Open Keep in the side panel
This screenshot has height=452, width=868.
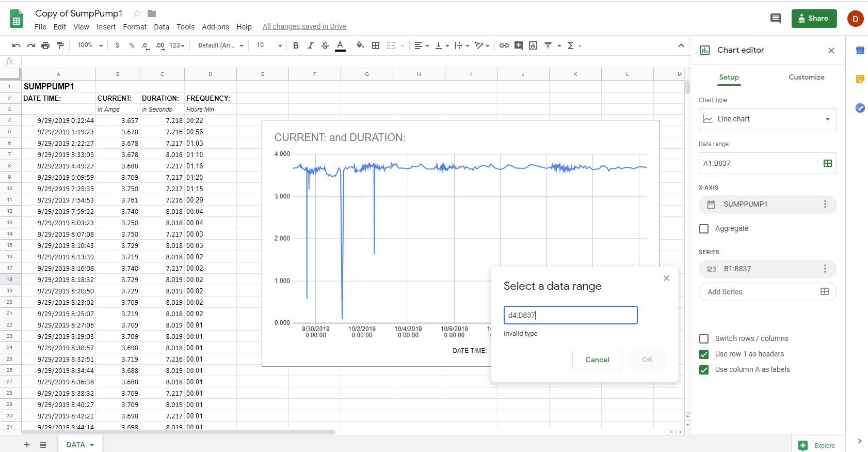(x=860, y=79)
